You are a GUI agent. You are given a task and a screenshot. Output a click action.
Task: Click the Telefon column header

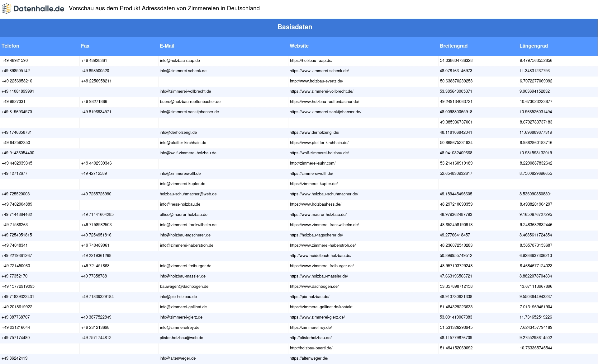pos(10,46)
